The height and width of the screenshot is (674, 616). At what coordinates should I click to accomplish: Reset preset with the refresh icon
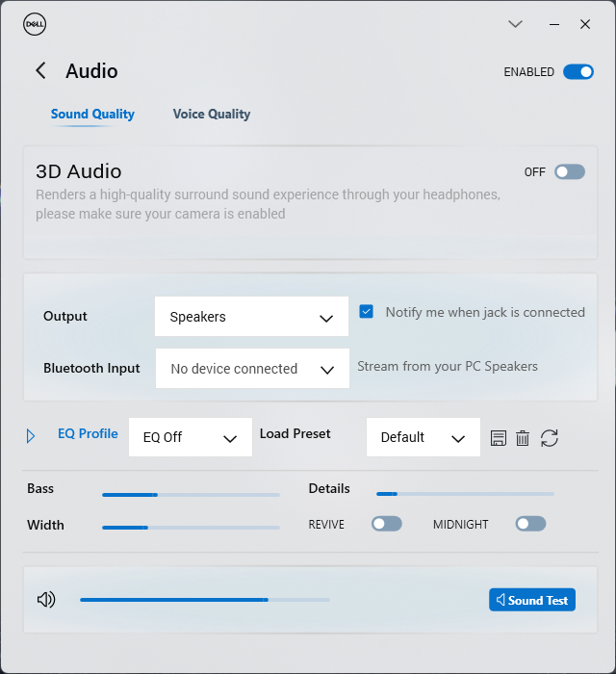550,438
